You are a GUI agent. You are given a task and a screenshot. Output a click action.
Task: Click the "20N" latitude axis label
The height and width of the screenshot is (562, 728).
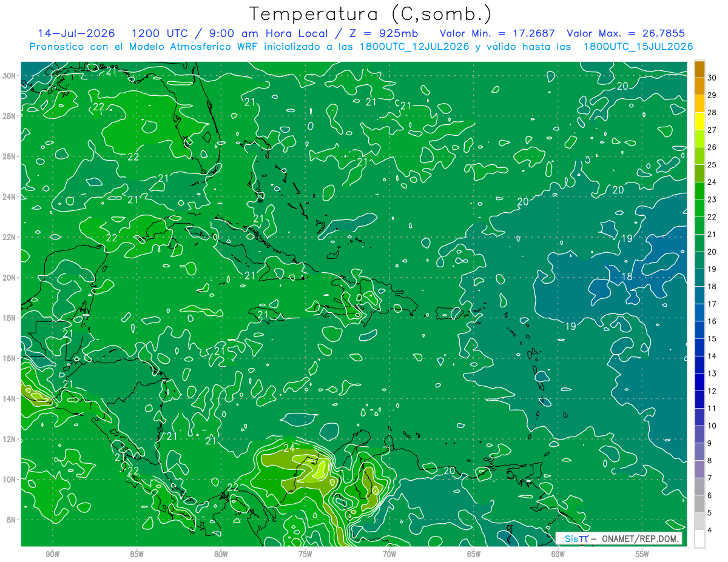click(x=9, y=278)
